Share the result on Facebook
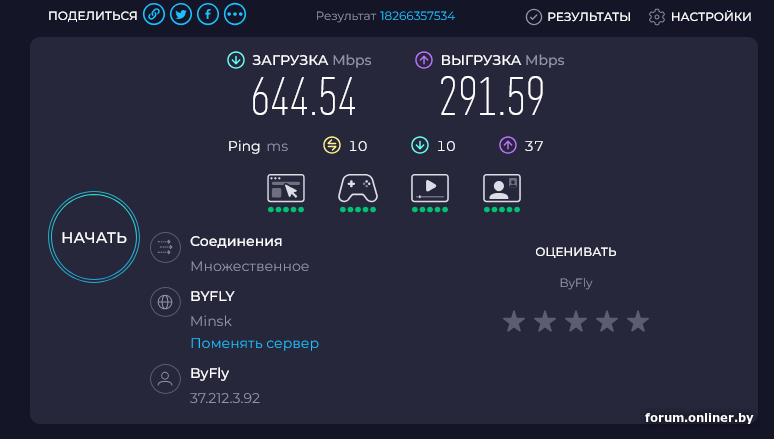 [x=208, y=15]
